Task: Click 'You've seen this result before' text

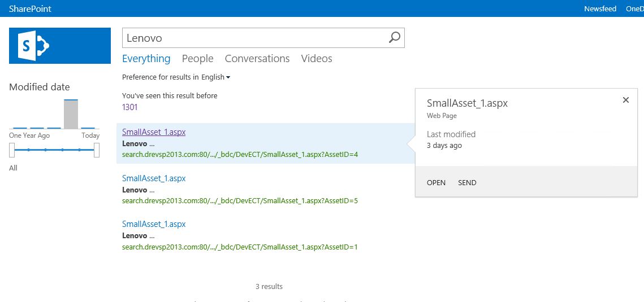Action: [x=170, y=96]
